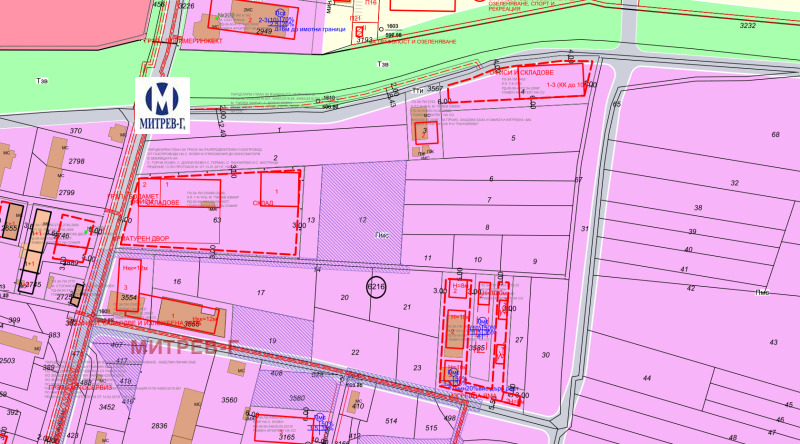Select the parcel numbered 370
The image size is (800, 444).
tap(75, 131)
